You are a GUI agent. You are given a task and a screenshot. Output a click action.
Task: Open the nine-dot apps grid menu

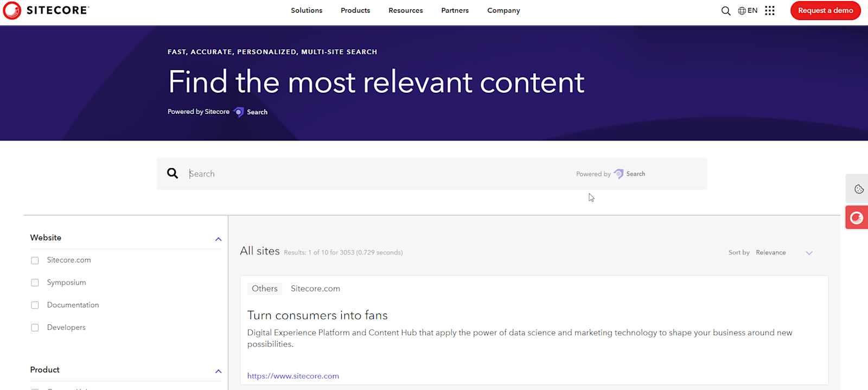click(x=770, y=10)
